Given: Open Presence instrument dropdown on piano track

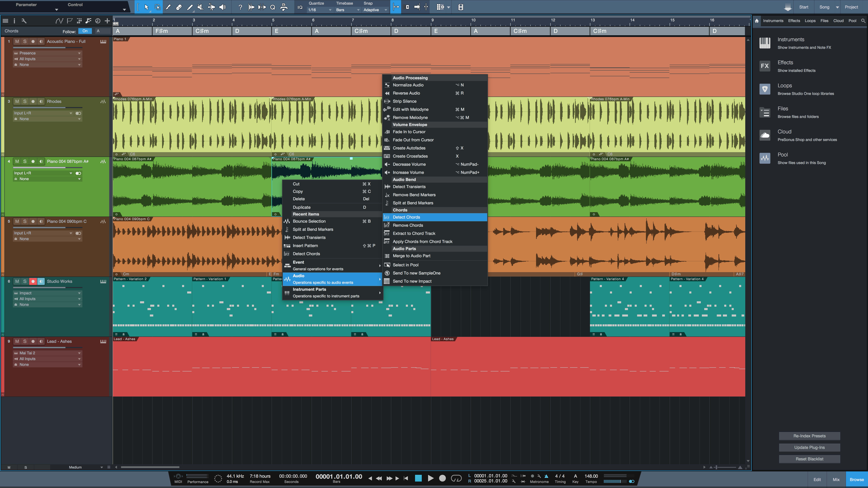Looking at the screenshot, I should click(x=47, y=53).
